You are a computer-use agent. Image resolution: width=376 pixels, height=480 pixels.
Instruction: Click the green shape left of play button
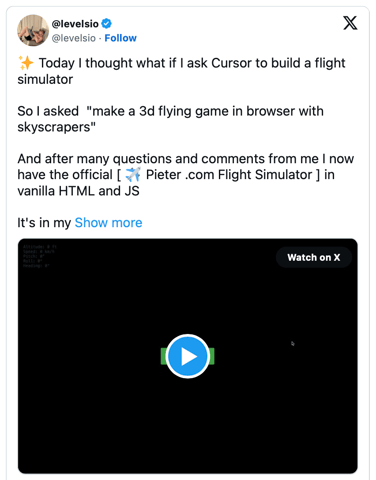click(163, 356)
